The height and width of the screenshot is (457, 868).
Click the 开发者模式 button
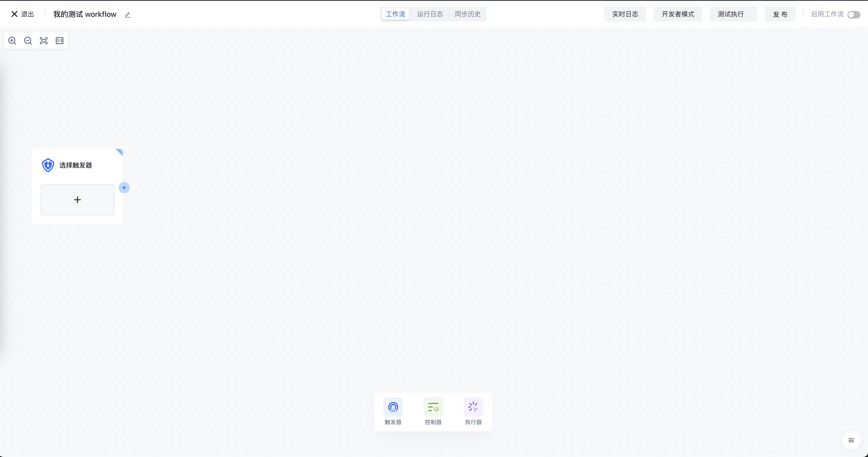pyautogui.click(x=678, y=14)
